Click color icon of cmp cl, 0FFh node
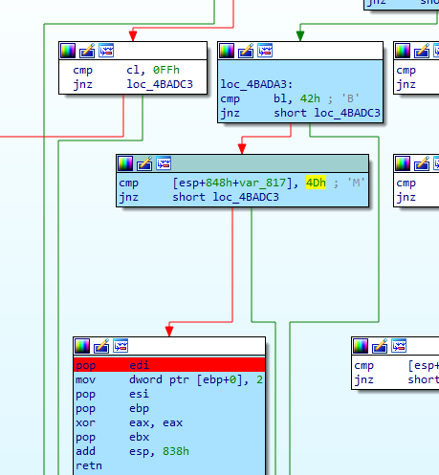Viewport: 439px width, 475px height. tap(68, 51)
